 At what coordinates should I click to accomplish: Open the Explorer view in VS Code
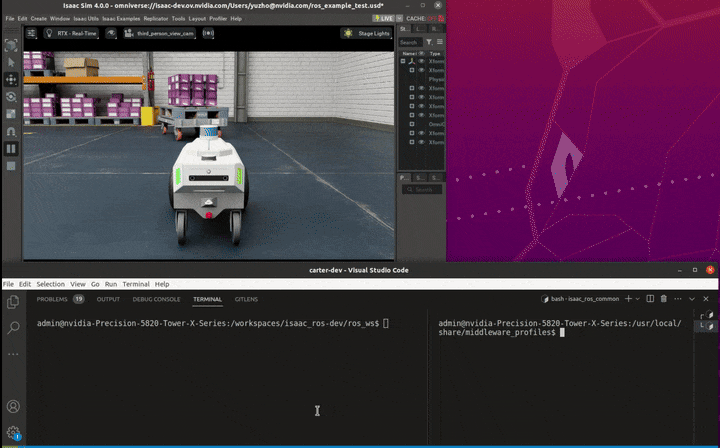[13, 301]
